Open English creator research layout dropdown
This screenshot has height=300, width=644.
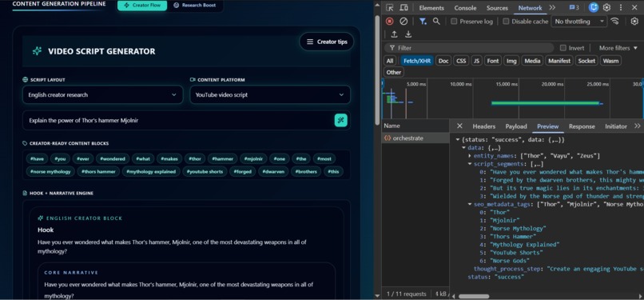[x=103, y=95]
